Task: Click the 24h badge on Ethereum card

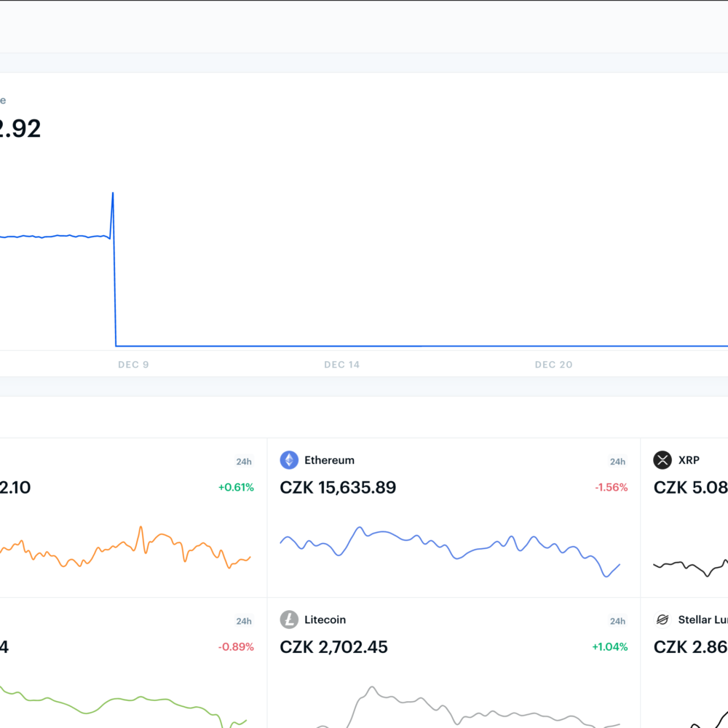Action: pyautogui.click(x=617, y=462)
